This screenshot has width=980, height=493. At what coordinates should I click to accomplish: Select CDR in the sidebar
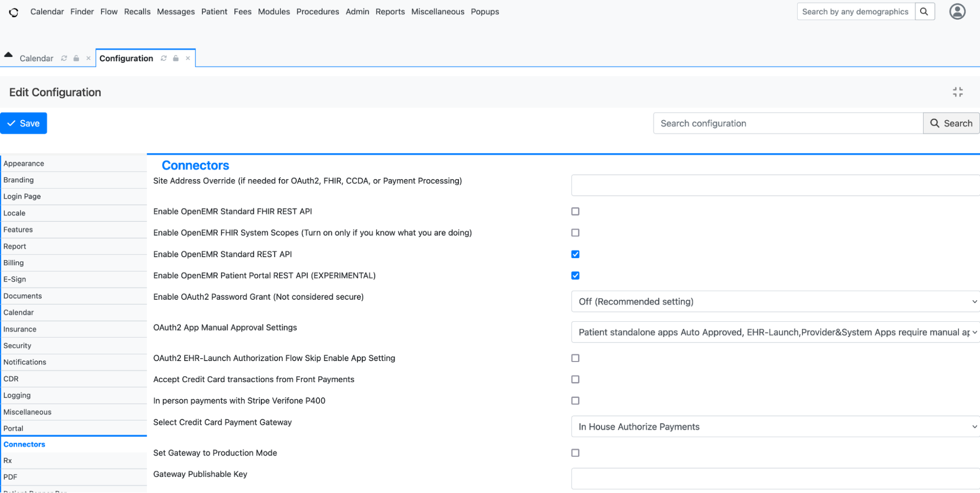point(74,379)
